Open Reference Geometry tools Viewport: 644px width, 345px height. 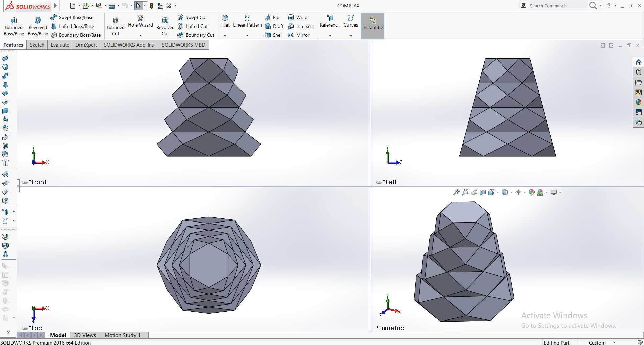tap(330, 21)
